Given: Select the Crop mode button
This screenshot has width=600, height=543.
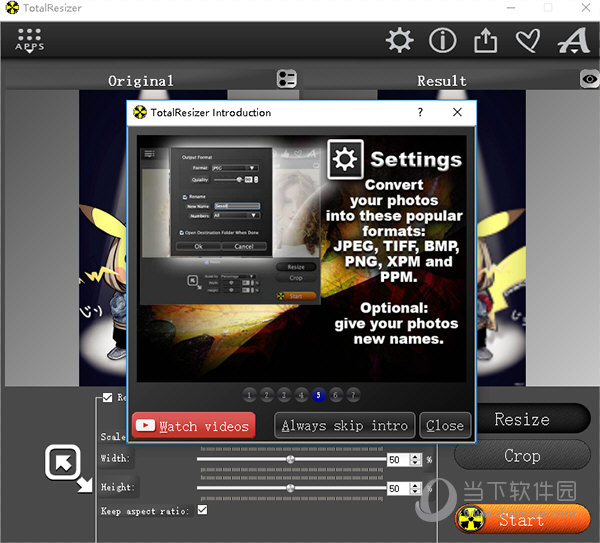Looking at the screenshot, I should [522, 455].
